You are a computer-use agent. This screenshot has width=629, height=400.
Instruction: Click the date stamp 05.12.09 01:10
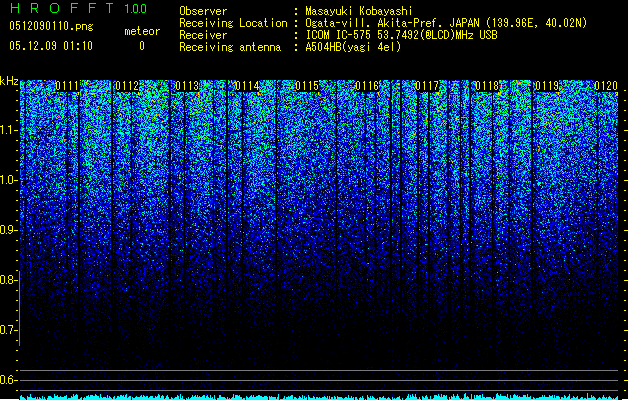[x=51, y=46]
